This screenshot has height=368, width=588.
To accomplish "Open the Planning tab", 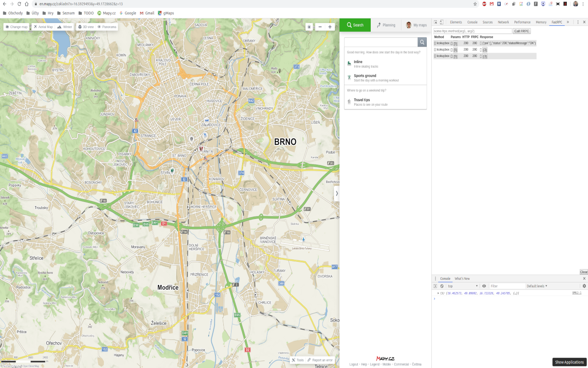I will pos(385,25).
